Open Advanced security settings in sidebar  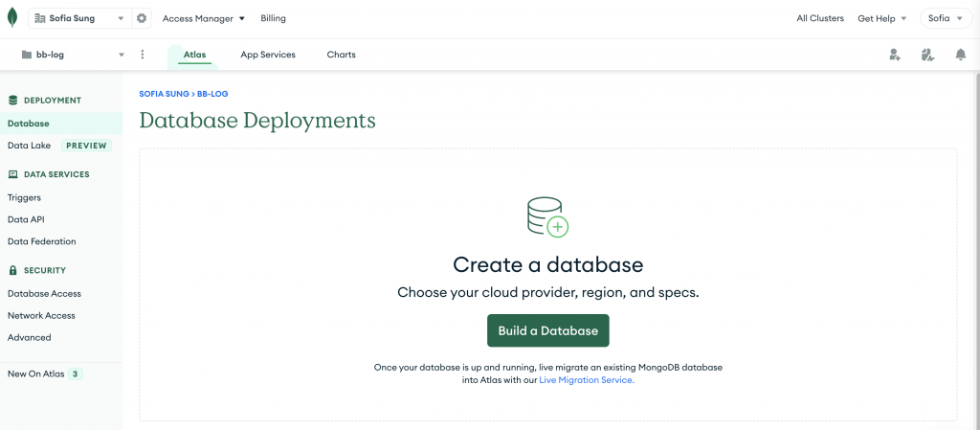pyautogui.click(x=30, y=337)
